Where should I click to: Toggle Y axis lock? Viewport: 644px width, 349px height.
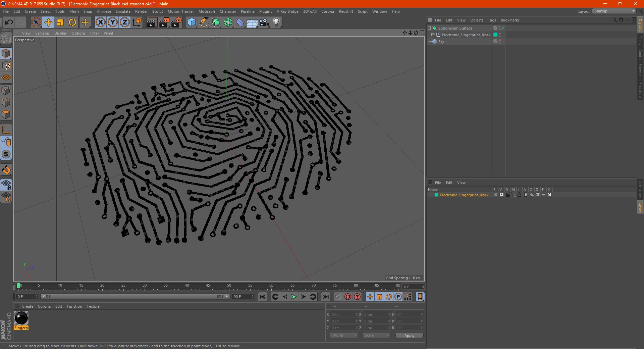112,22
